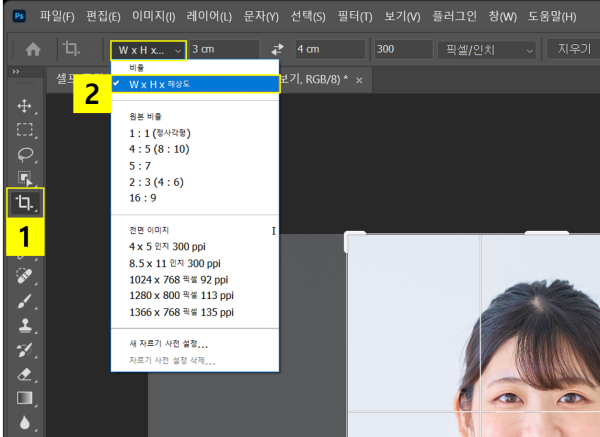The height and width of the screenshot is (437, 600).
Task: Choose 8.5 x 11 인치 300 ppi preset
Action: 195,264
